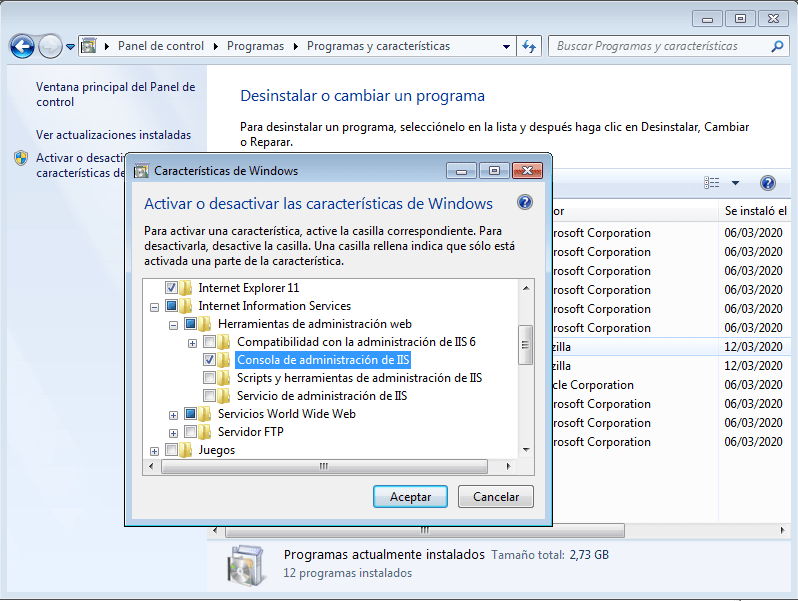Click the refresh button beside the address bar

coord(530,46)
